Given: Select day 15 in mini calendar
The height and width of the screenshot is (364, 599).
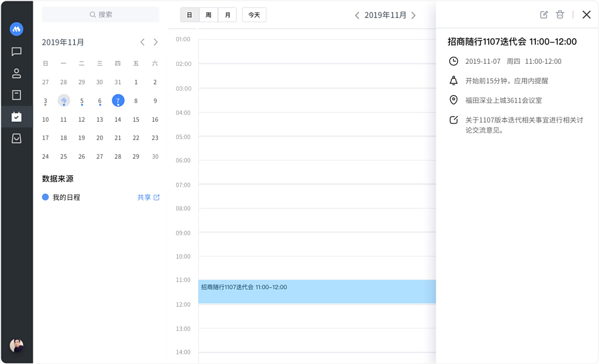Looking at the screenshot, I should (136, 120).
